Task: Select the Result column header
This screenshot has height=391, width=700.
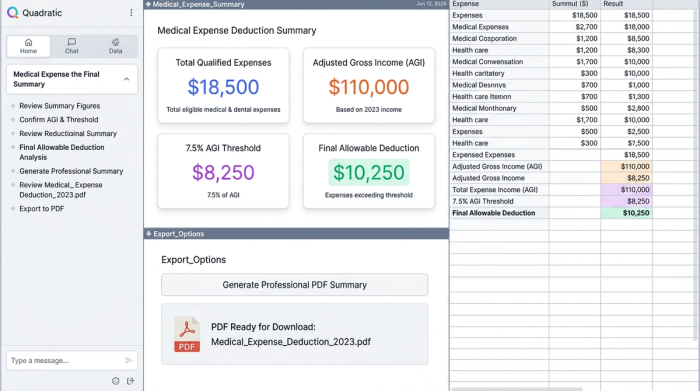Action: click(626, 4)
